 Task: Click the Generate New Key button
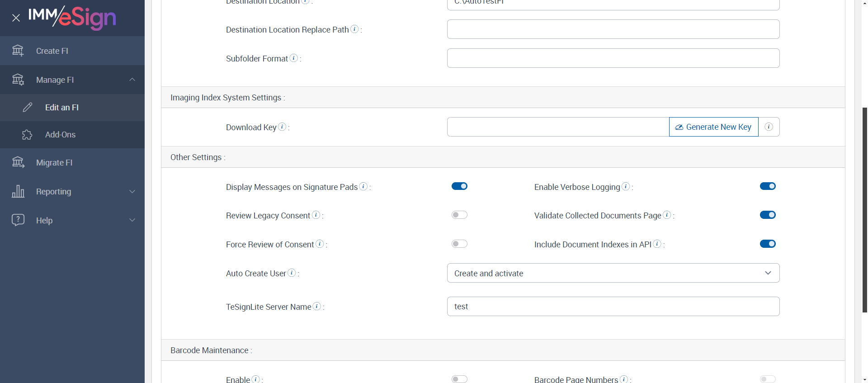click(x=713, y=127)
